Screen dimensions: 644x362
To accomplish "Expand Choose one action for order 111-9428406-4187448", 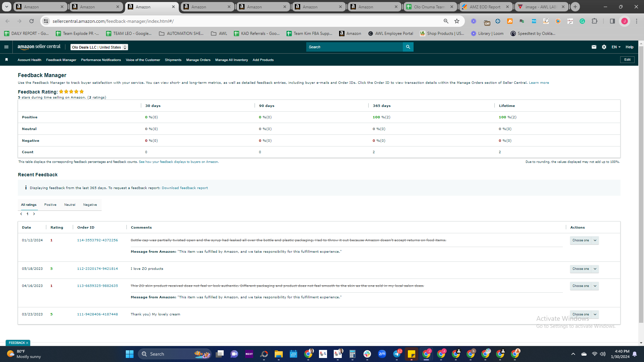I will point(584,314).
